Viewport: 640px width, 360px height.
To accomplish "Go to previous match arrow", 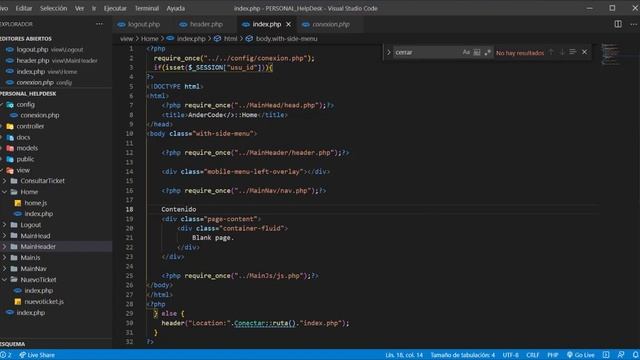I will 551,52.
